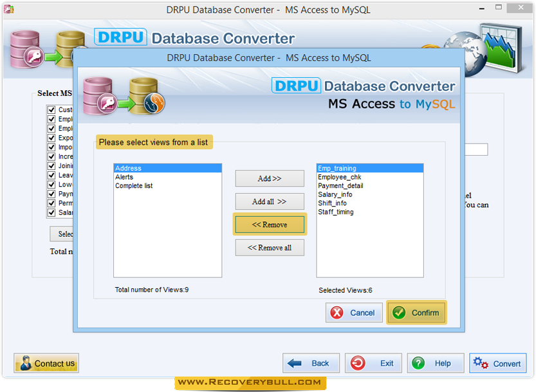The image size is (536, 392).
Task: Minimize the main window
Action: [482, 8]
